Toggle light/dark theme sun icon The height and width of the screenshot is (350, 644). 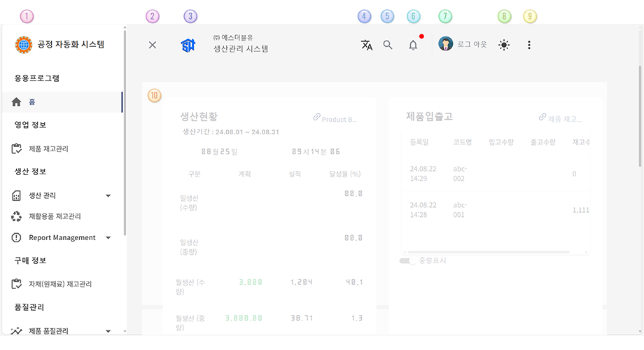tap(504, 45)
